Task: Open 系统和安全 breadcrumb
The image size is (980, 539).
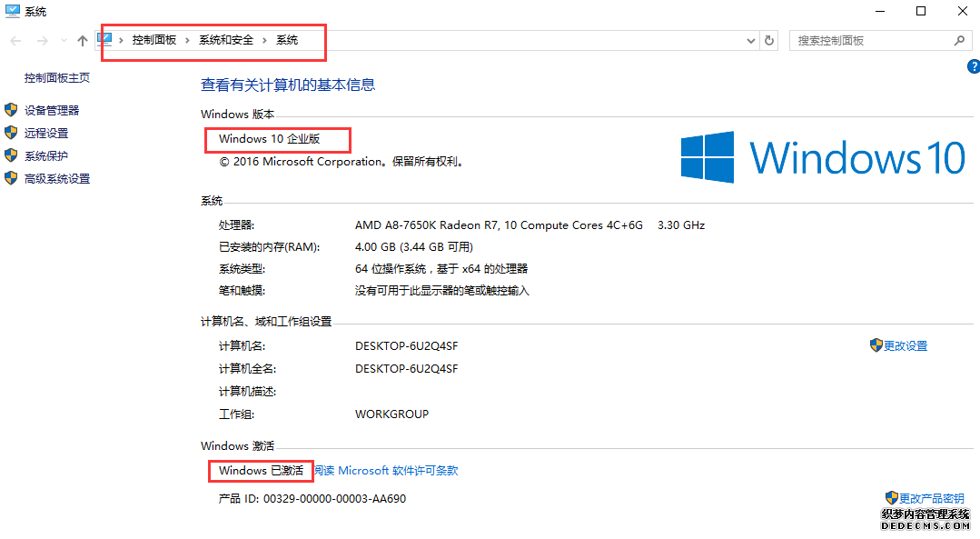Action: pos(226,40)
